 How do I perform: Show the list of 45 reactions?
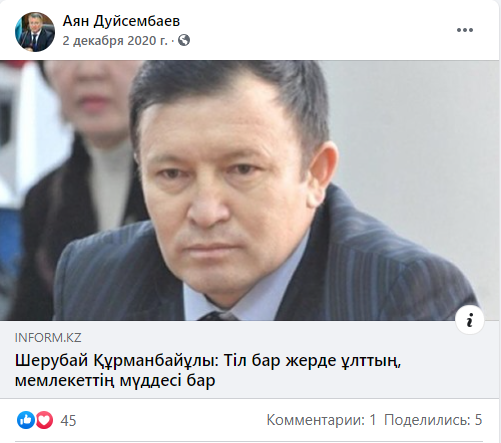click(x=68, y=420)
